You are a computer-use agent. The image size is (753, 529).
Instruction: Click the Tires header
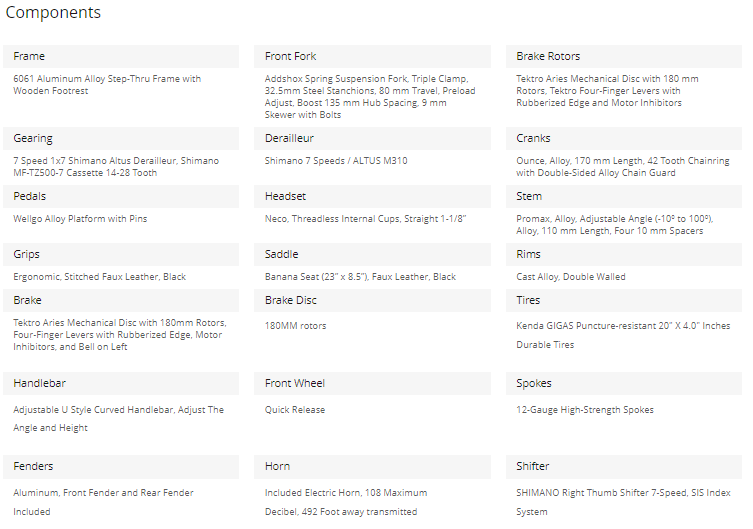[x=624, y=301]
